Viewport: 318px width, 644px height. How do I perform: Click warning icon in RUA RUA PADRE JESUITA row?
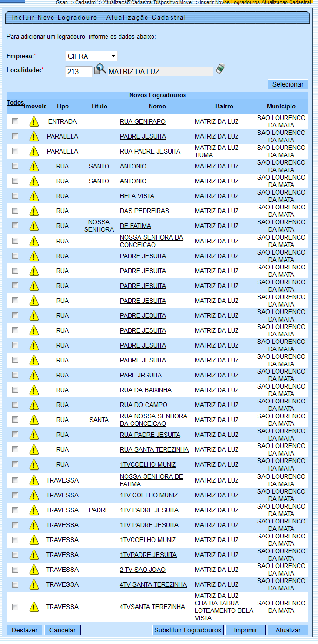coord(34,435)
